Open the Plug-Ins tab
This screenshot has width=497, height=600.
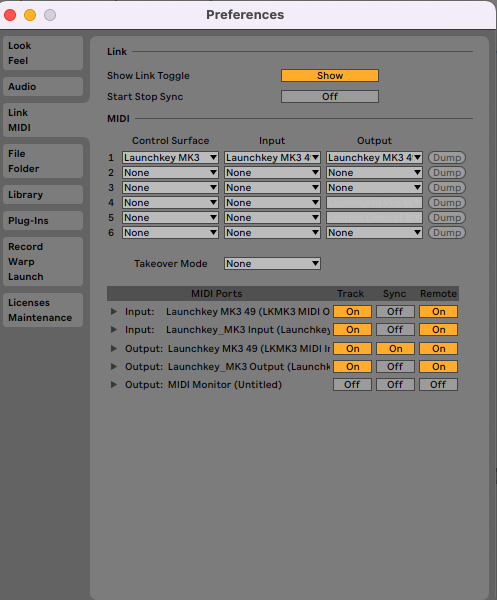(x=43, y=220)
